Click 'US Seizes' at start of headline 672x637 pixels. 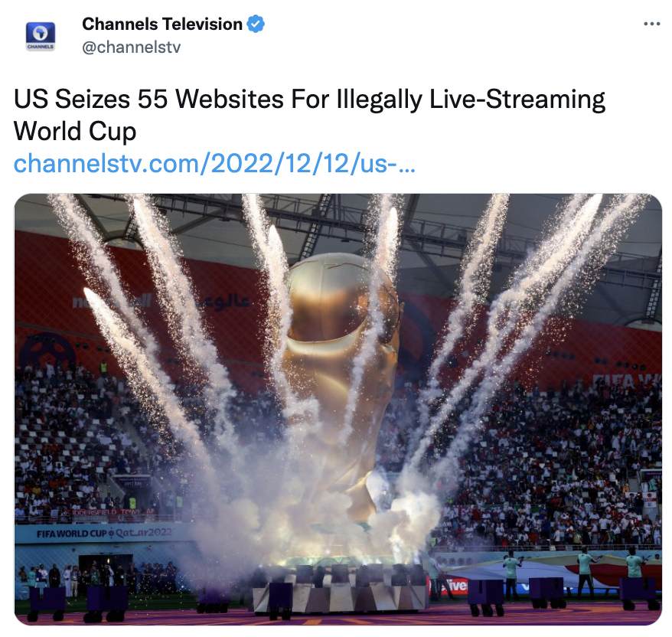pyautogui.click(x=72, y=100)
